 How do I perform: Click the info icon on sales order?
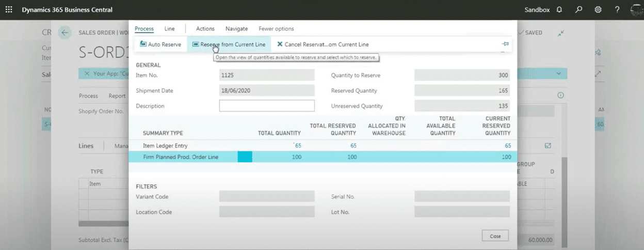tap(561, 96)
